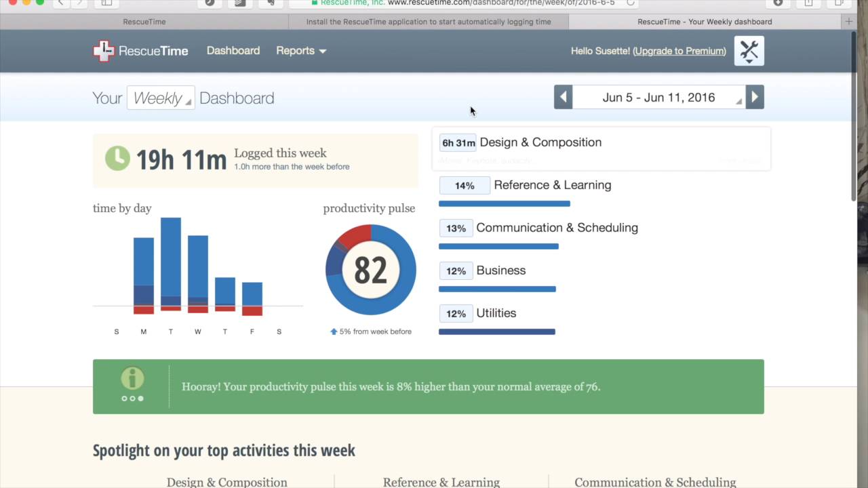Click the info icon in the green banner
This screenshot has height=488, width=868.
(132, 378)
